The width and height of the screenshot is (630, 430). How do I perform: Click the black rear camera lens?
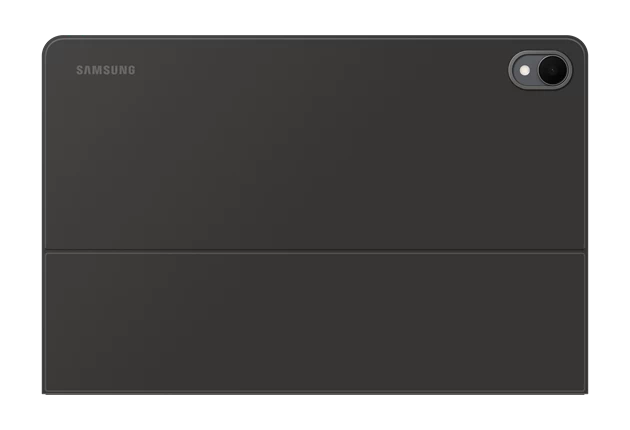pos(552,70)
